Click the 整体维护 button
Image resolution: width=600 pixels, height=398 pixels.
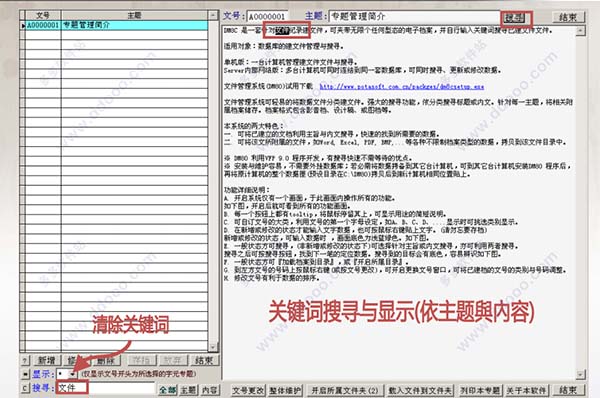285,390
